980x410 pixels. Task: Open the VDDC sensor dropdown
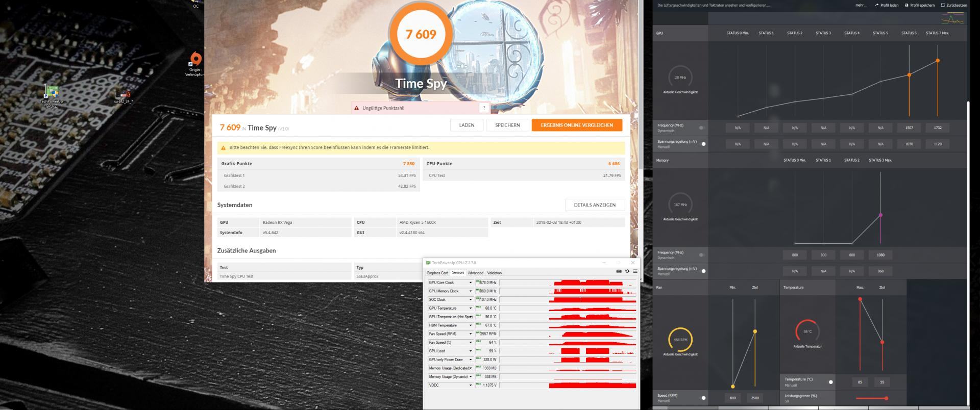coord(471,386)
